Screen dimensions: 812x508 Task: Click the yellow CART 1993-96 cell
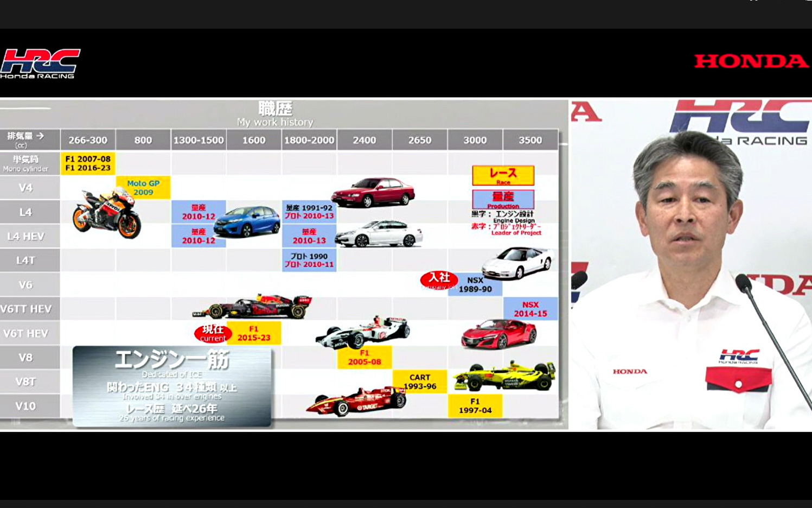tap(420, 382)
